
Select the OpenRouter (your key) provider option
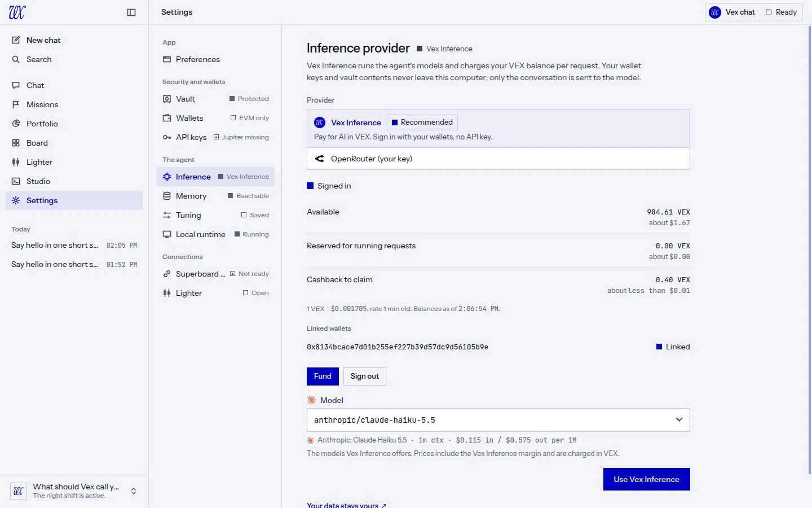(x=498, y=159)
